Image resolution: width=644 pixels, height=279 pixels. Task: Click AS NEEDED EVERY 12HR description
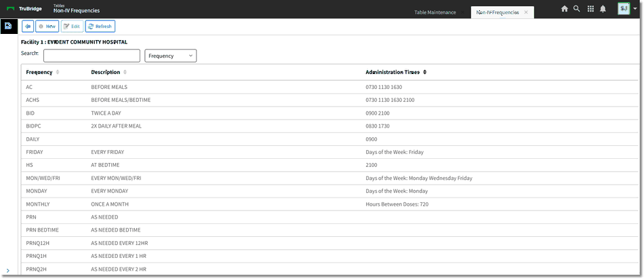coord(119,243)
